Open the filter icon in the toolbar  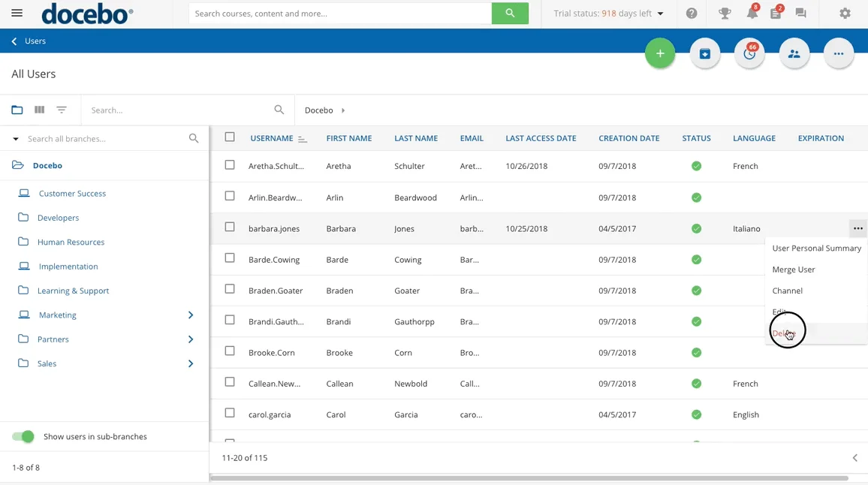point(62,110)
